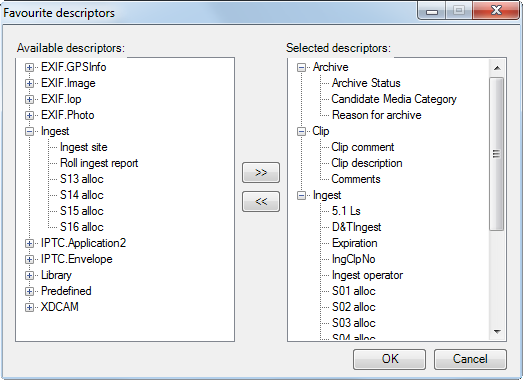
Task: Expand the EXIF.GPSInfo node
Action: [29, 67]
